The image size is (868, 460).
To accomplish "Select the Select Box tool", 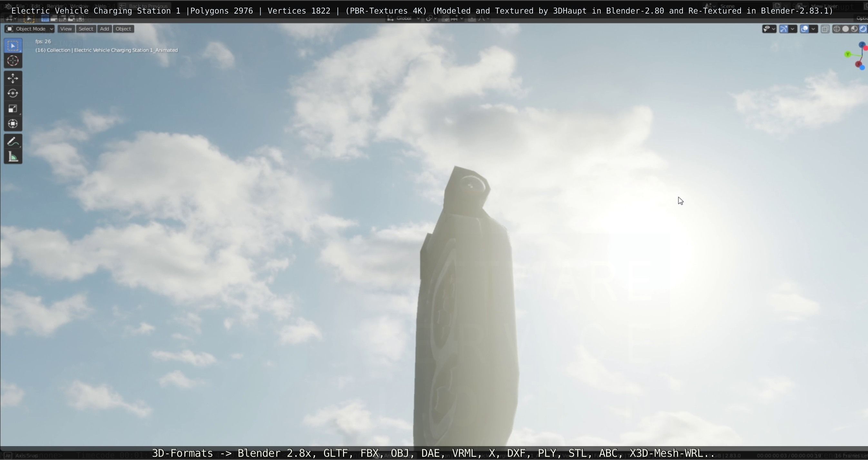I will click(x=13, y=46).
